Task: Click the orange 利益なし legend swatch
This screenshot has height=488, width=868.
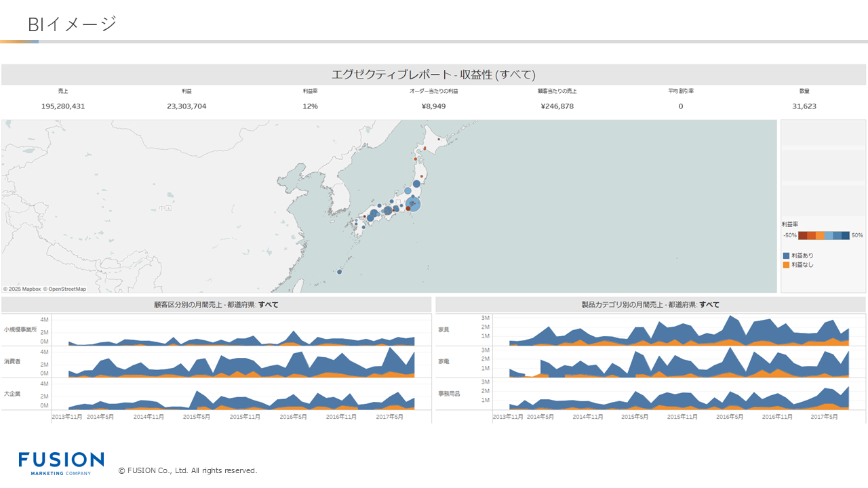Action: pyautogui.click(x=786, y=265)
